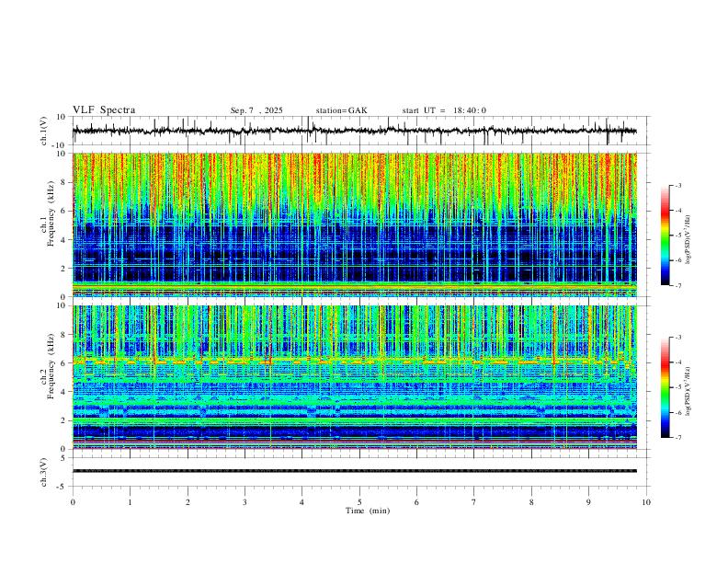Click the "-7" tick on ch.2 color bar

(678, 438)
